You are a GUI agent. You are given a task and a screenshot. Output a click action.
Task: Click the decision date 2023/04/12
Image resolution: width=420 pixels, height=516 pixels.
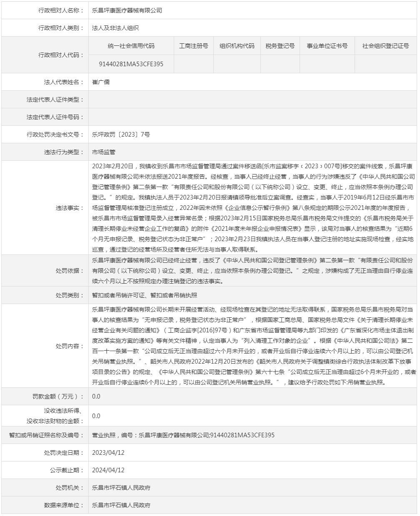pyautogui.click(x=108, y=453)
